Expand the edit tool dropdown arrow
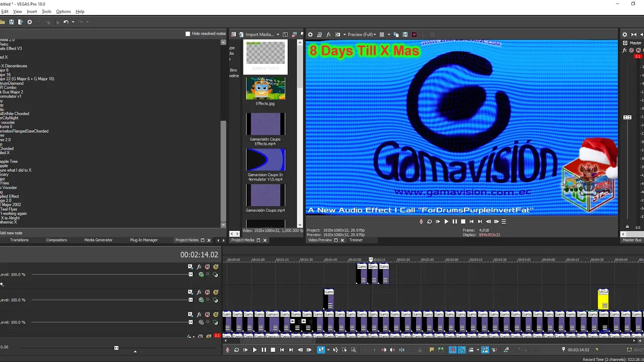 (328, 350)
